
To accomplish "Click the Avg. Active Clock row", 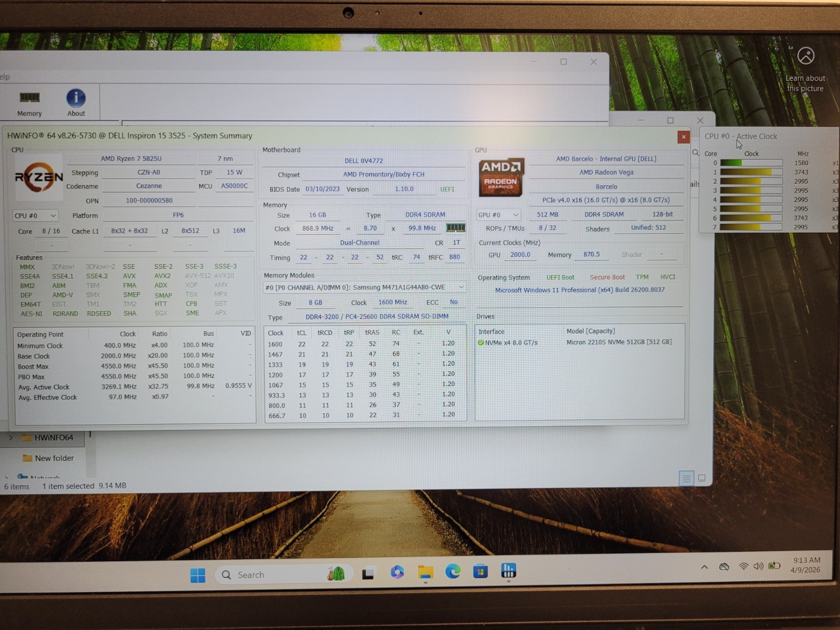I will click(134, 387).
